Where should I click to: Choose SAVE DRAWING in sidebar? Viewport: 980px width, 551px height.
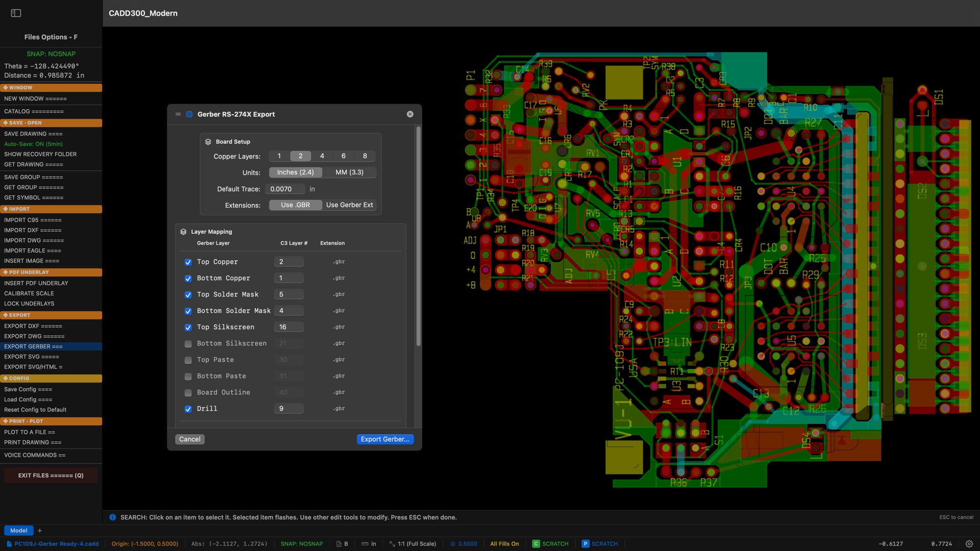51,134
